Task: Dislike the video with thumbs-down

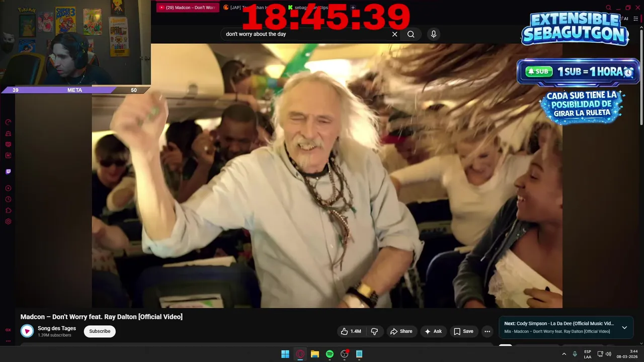Action: click(374, 331)
